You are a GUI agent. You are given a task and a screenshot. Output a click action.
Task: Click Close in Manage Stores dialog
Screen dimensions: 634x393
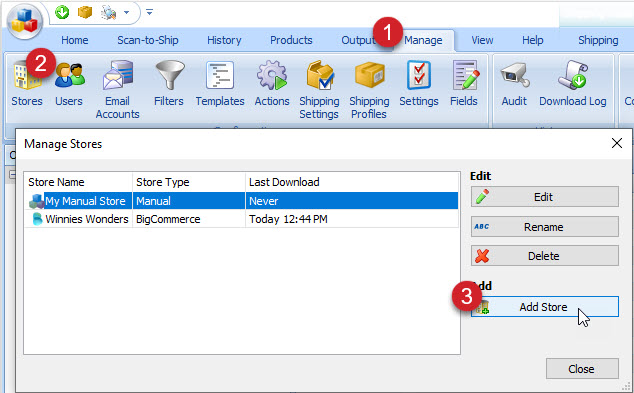[x=582, y=369]
